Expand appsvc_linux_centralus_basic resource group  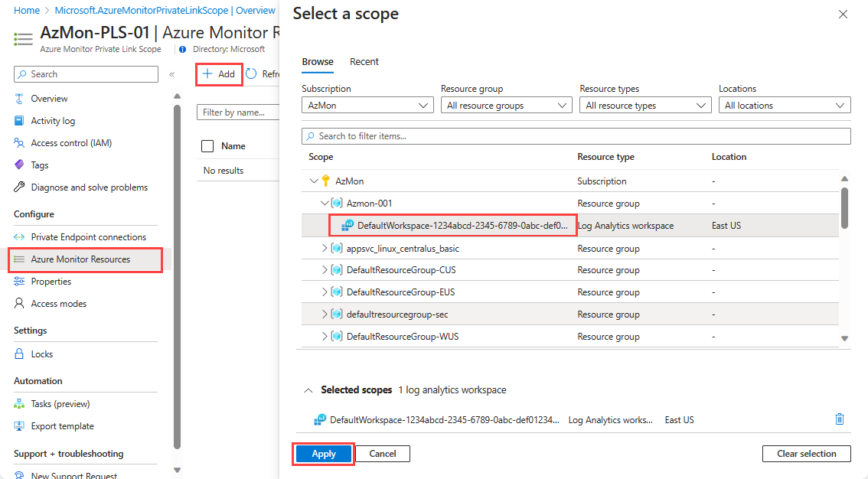[x=325, y=249]
